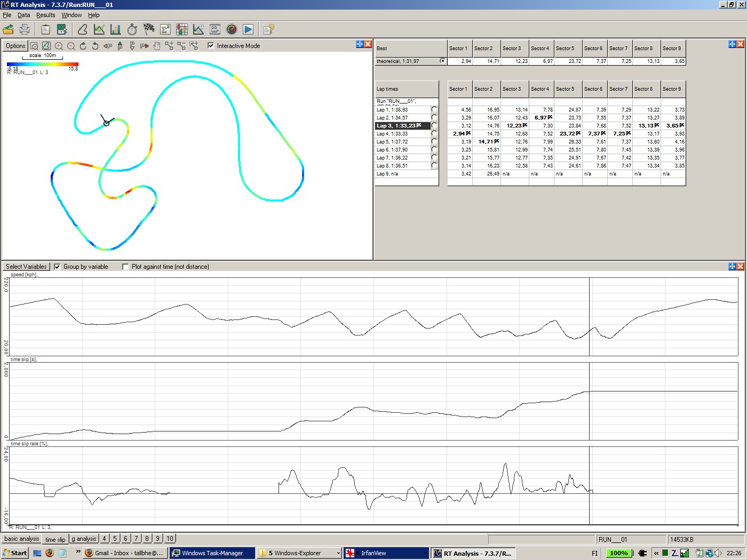
Task: Click the volume icon in the system tray
Action: pos(718,553)
